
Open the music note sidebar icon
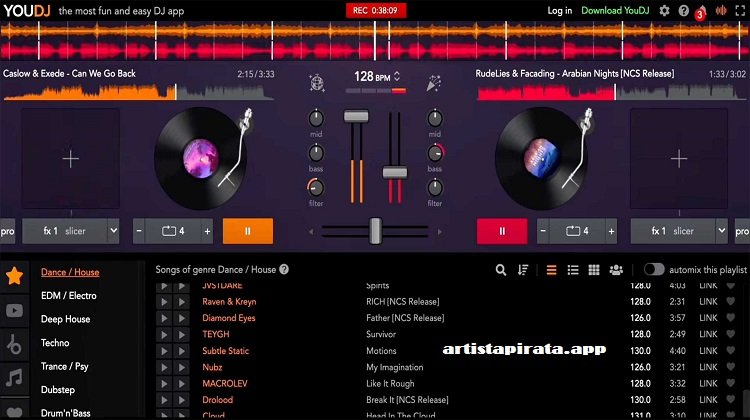[14, 378]
